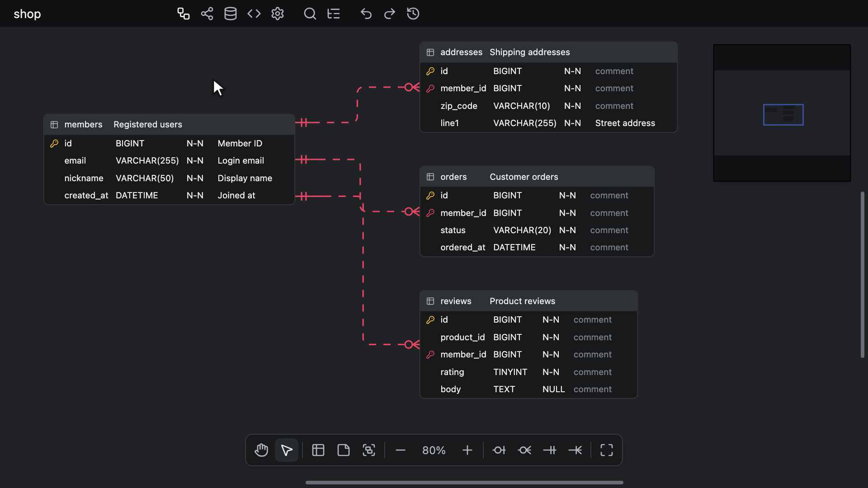The image size is (868, 488).
Task: Open the database settings icon
Action: 231,14
